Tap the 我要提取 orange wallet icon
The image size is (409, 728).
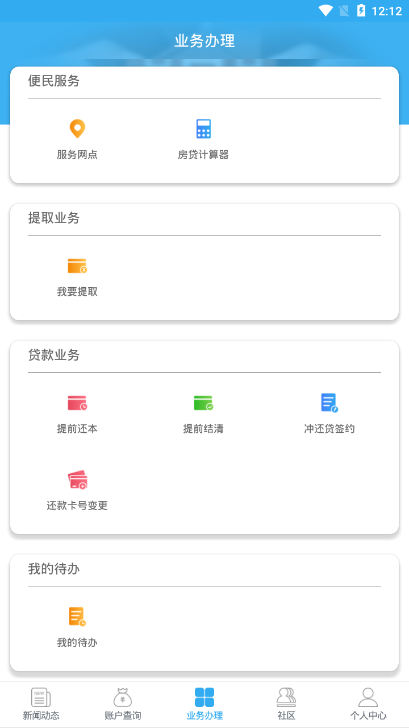pos(77,266)
